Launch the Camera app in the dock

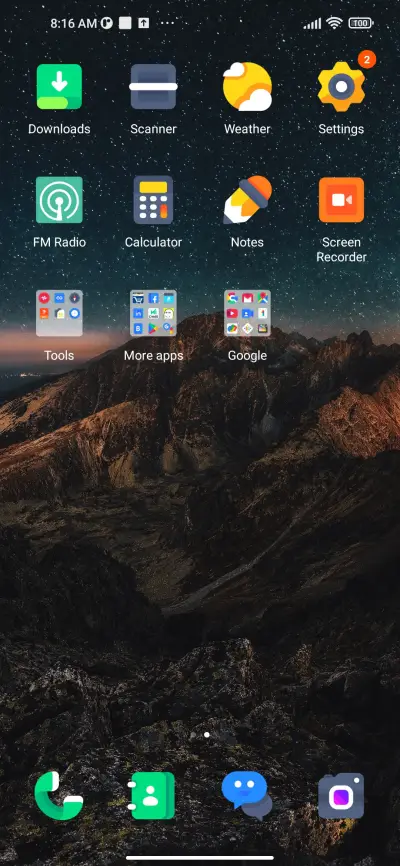pyautogui.click(x=341, y=795)
